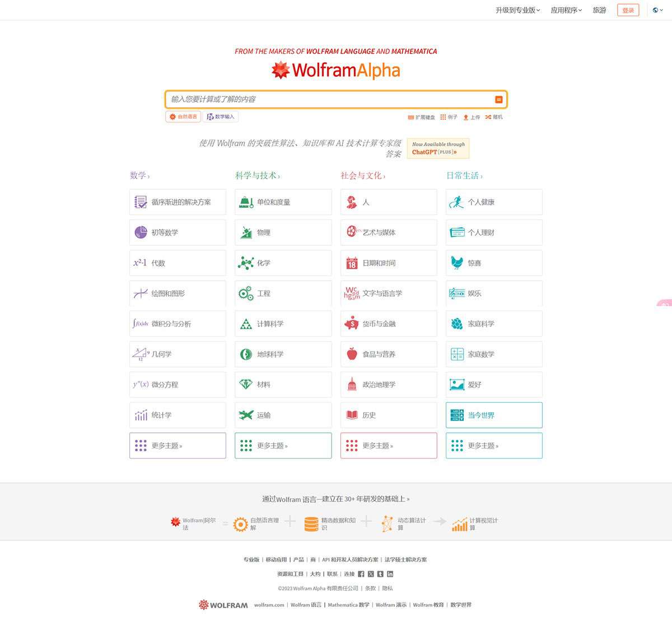Expand more Society & Culture topics (更多主题)

[389, 446]
